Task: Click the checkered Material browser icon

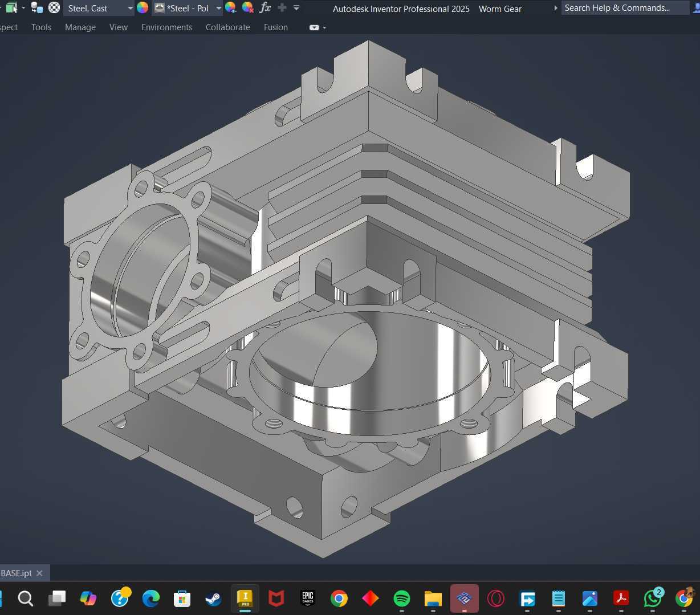Action: pyautogui.click(x=54, y=8)
